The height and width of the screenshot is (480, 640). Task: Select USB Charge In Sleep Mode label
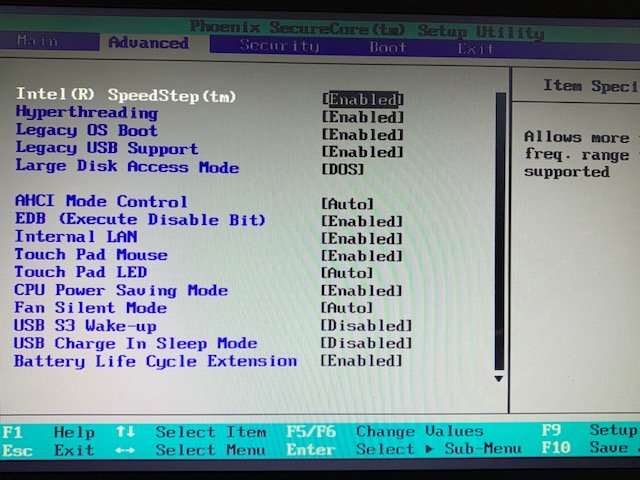pyautogui.click(x=136, y=343)
